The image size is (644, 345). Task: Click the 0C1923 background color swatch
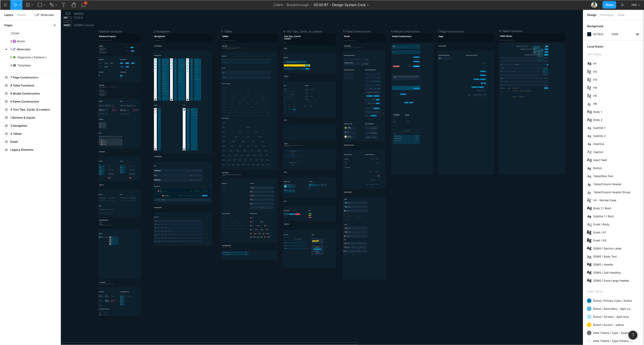[589, 34]
